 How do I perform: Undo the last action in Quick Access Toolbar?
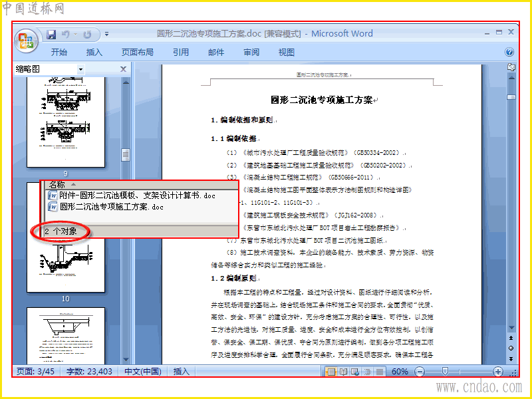pyautogui.click(x=65, y=35)
